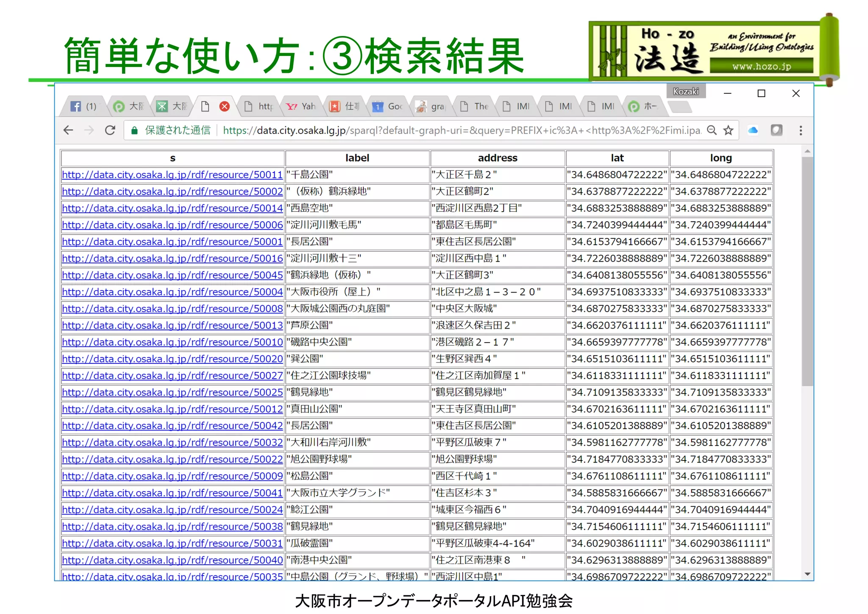Open resource link 50013
868x614 pixels.
coord(172,325)
